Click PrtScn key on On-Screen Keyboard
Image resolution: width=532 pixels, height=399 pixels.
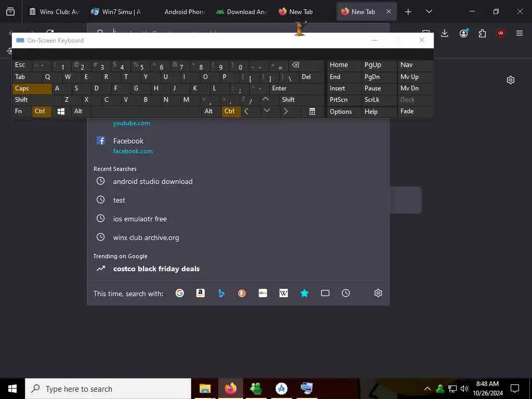[344, 100]
